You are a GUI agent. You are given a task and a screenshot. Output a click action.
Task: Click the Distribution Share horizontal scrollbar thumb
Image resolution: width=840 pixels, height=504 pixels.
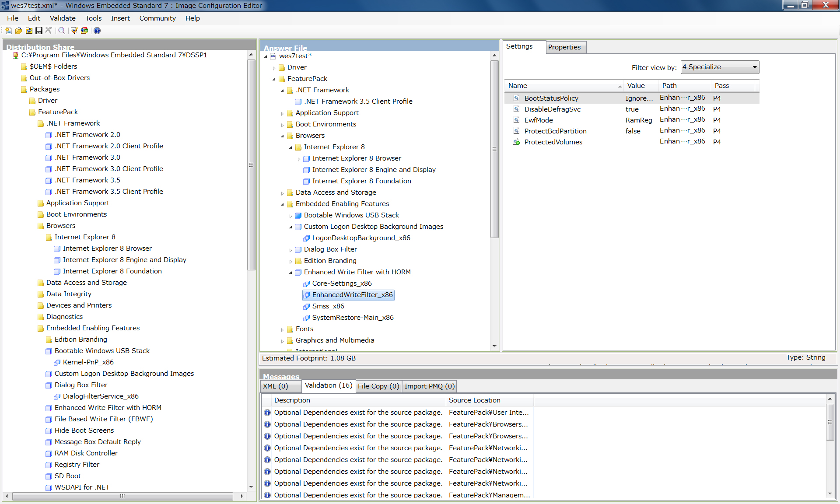[122, 496]
